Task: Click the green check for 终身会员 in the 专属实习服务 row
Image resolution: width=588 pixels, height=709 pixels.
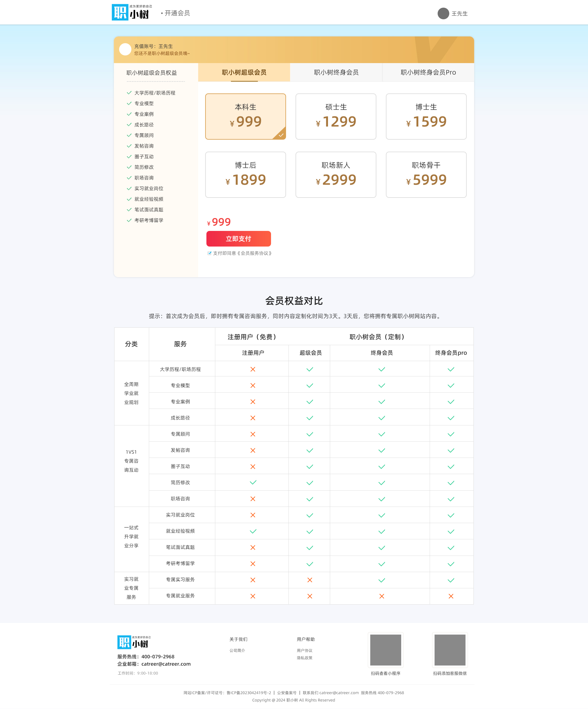Action: click(382, 580)
